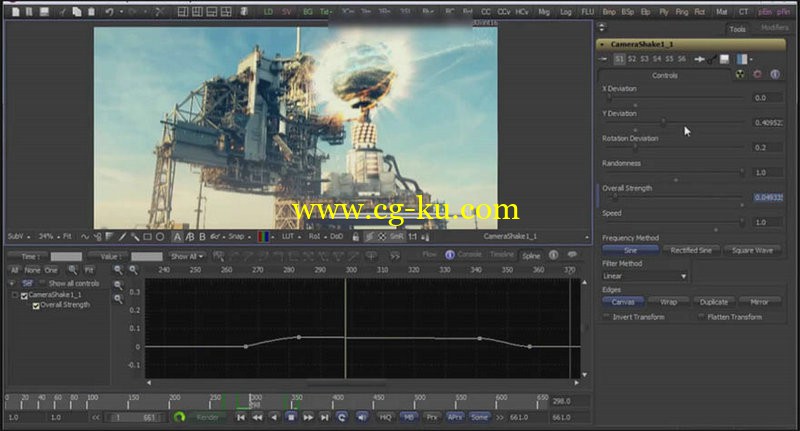The image size is (800, 431).
Task: Click the Bitmap mask Bmp tool button
Action: coord(609,11)
